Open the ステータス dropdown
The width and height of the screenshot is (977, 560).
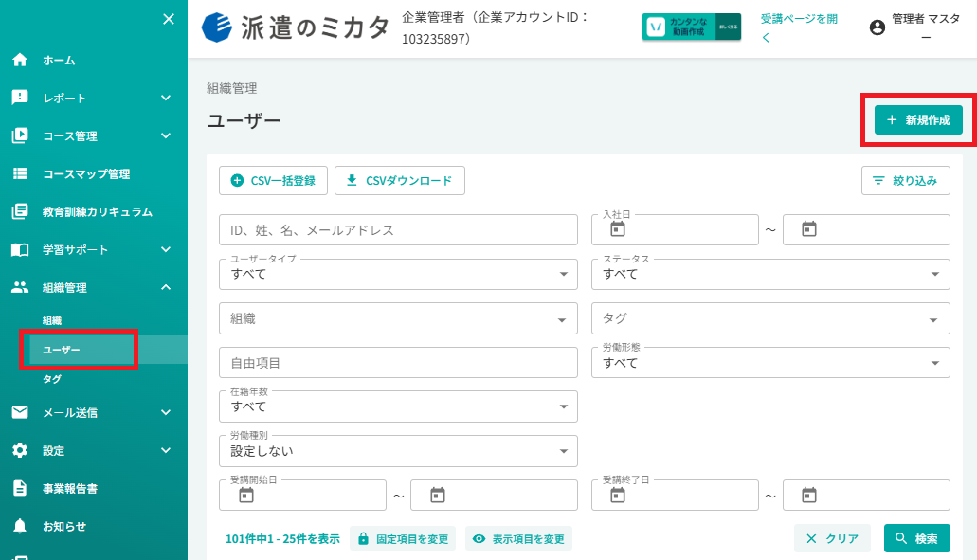770,274
